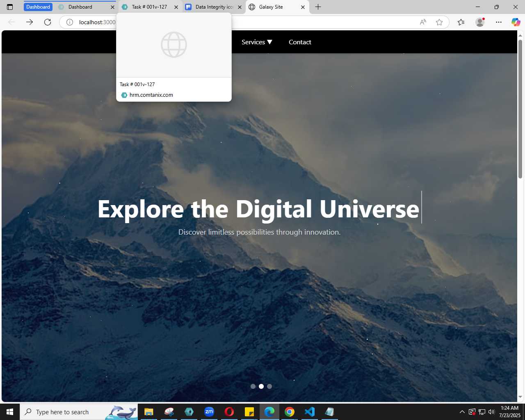Click the Type here to search box
This screenshot has width=525, height=420.
79,412
